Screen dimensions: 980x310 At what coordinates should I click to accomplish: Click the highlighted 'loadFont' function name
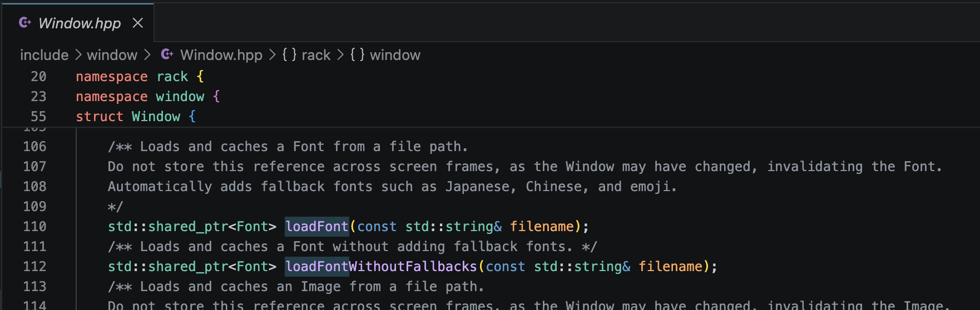click(317, 227)
